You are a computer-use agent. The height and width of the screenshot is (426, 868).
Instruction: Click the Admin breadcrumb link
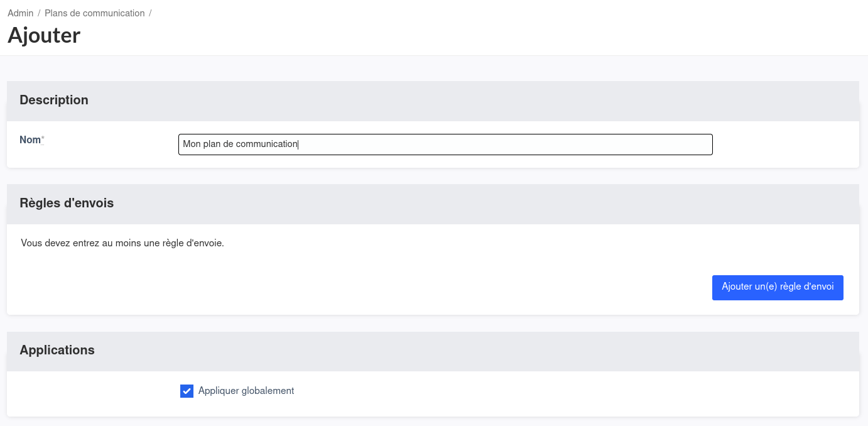point(21,13)
